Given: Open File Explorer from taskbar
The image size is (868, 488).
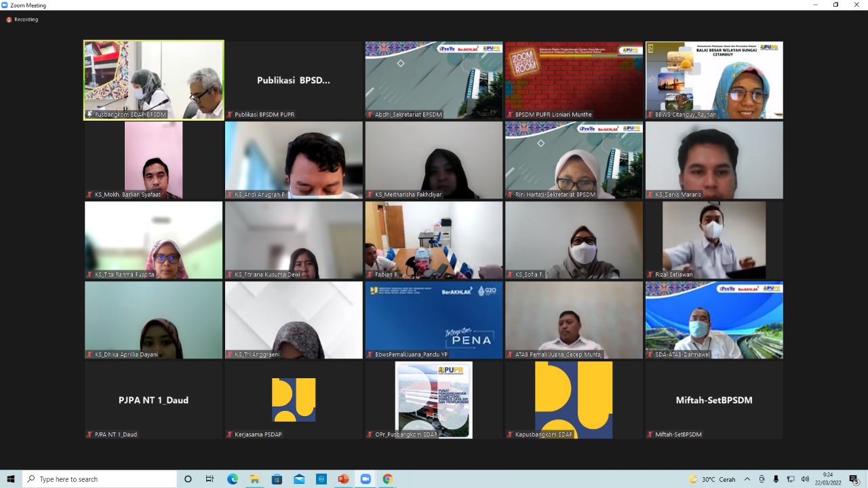Looking at the screenshot, I should 254,479.
